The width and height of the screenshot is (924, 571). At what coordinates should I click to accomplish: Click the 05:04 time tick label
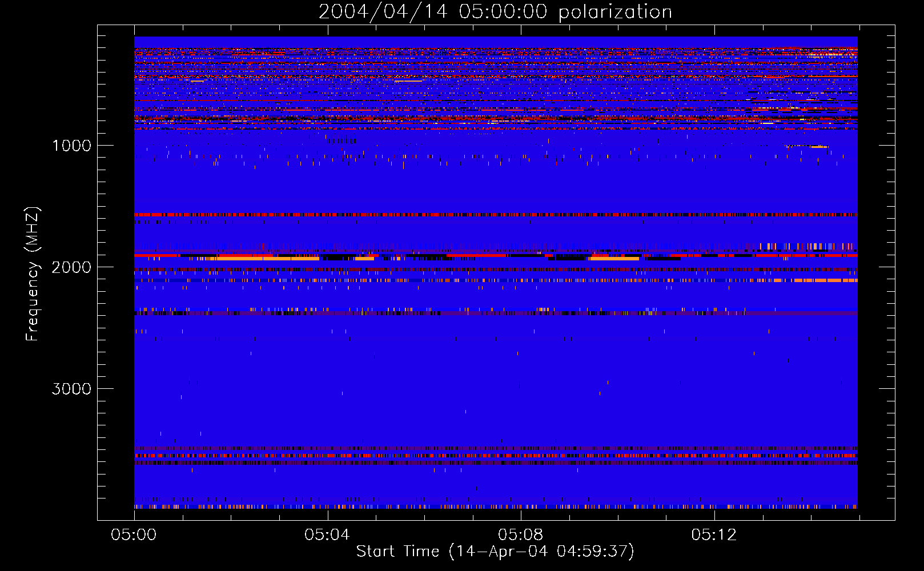(x=327, y=535)
